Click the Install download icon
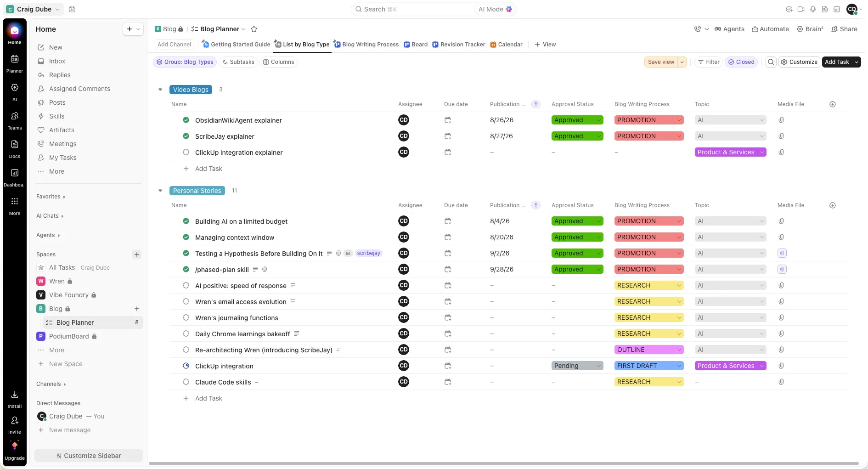Viewport: 868px width, 469px height. tap(15, 395)
